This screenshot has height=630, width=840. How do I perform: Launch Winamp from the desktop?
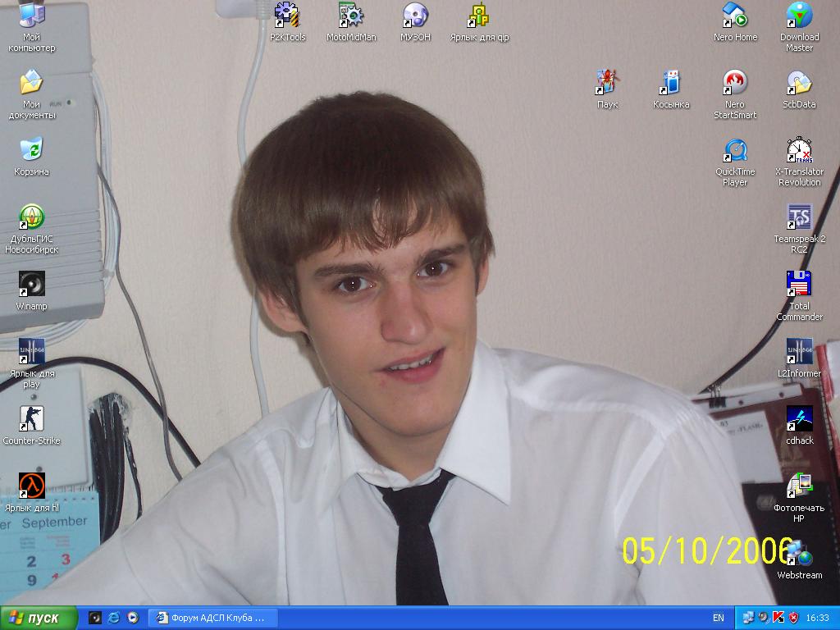(31, 285)
